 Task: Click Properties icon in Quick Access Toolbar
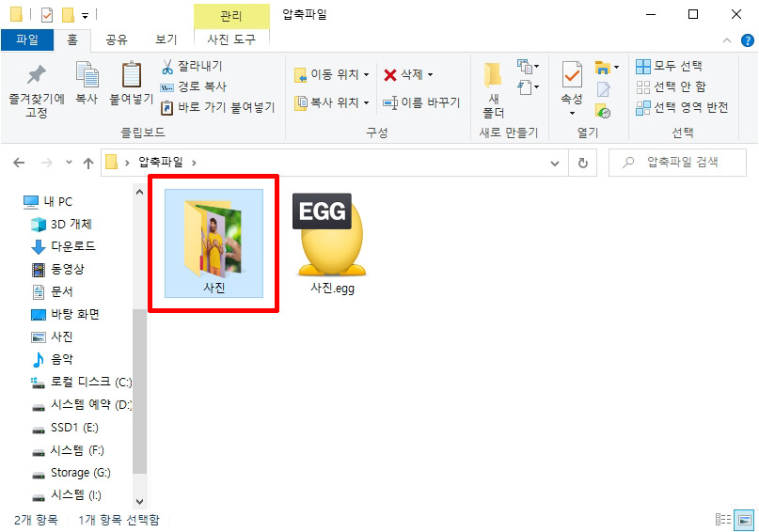pyautogui.click(x=47, y=15)
